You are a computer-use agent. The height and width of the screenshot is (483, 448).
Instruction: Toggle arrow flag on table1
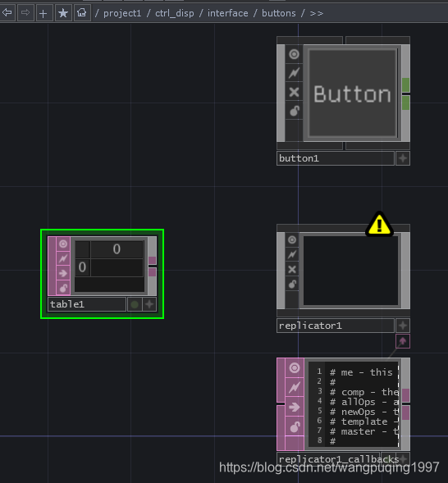point(63,273)
